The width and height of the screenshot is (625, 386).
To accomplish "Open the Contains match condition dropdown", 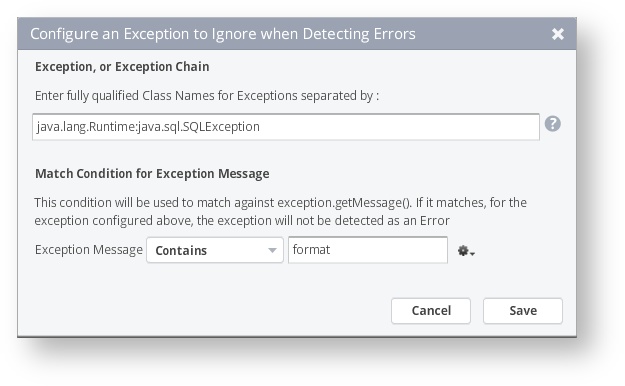I will pyautogui.click(x=215, y=250).
